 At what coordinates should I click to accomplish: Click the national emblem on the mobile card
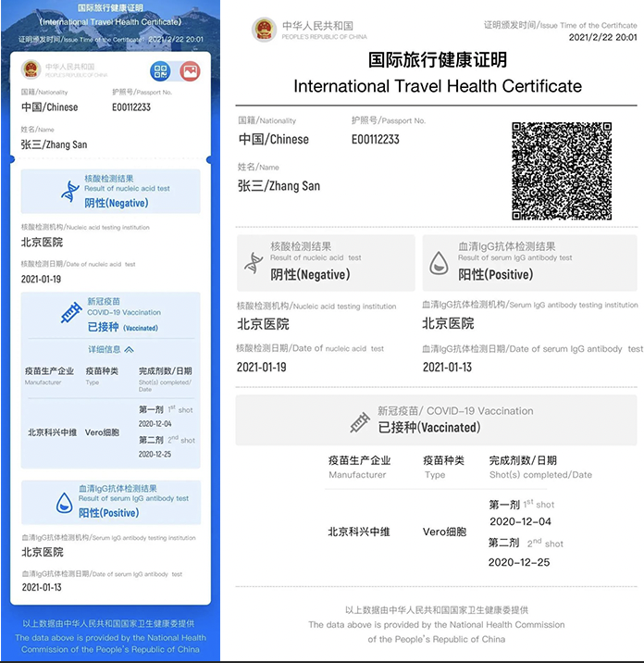click(x=31, y=69)
